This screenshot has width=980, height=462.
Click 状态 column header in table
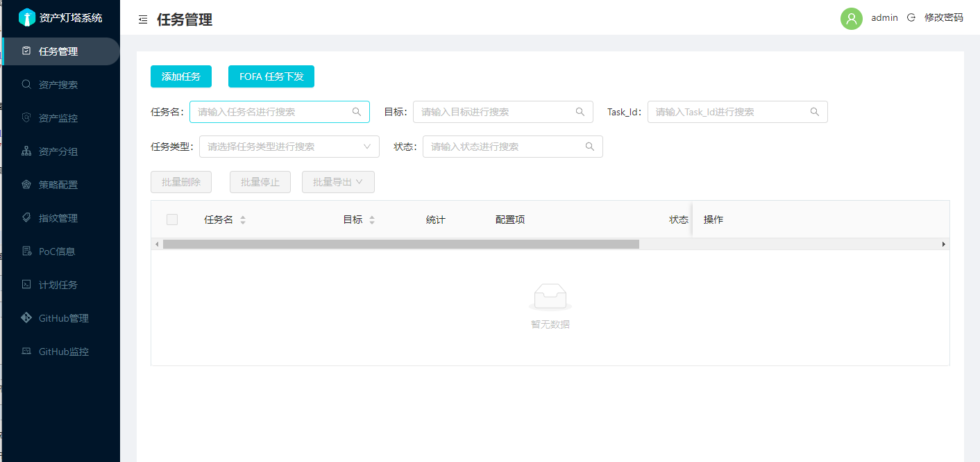coord(679,220)
